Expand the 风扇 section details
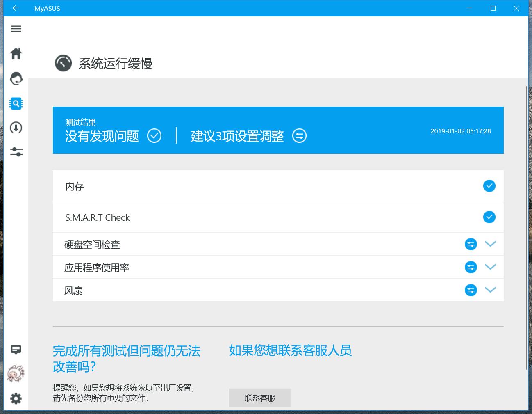The height and width of the screenshot is (414, 532). pyautogui.click(x=491, y=290)
